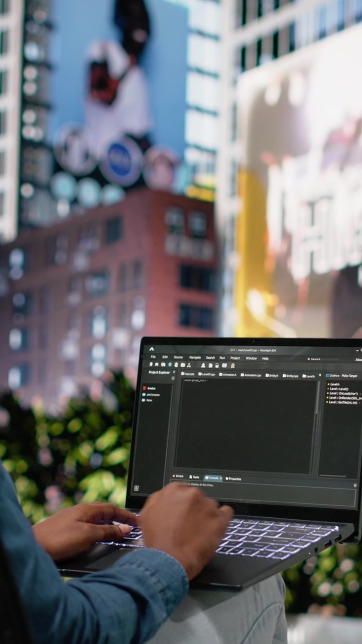
Task: Open the Errors tab
Action: click(177, 476)
